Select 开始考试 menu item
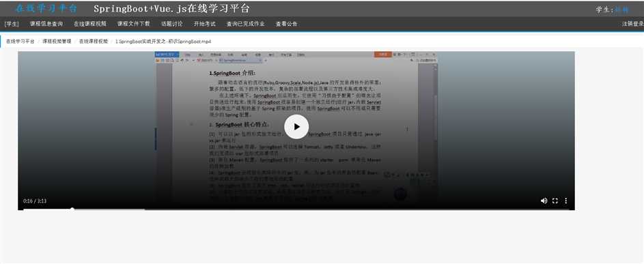The height and width of the screenshot is (264, 644). click(x=204, y=24)
